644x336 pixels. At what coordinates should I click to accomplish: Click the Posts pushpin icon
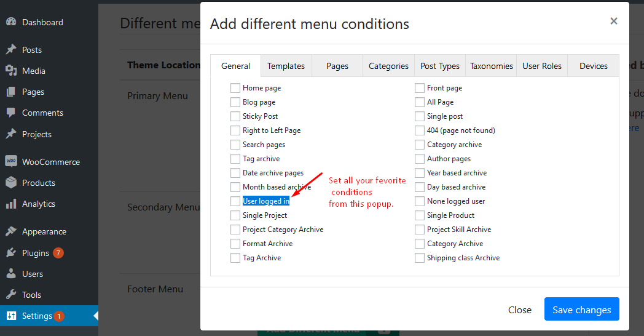tap(11, 50)
